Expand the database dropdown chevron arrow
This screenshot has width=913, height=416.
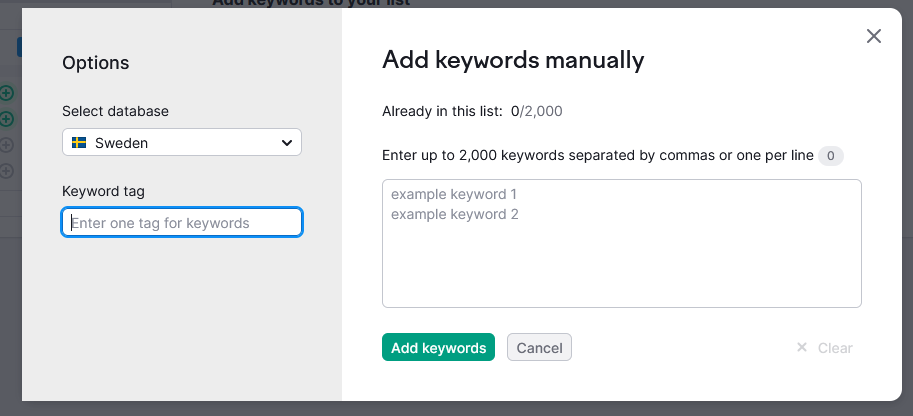click(x=287, y=143)
